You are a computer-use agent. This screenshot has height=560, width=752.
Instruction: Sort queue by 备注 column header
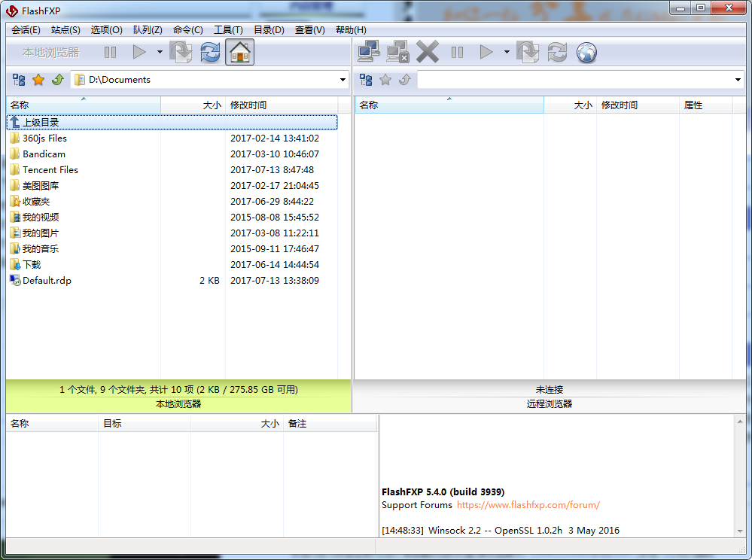coord(330,423)
